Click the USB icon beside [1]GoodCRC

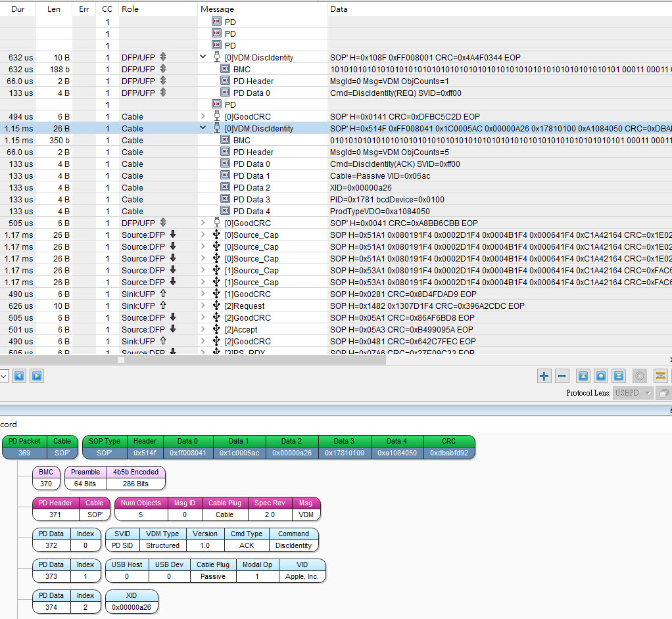217,294
